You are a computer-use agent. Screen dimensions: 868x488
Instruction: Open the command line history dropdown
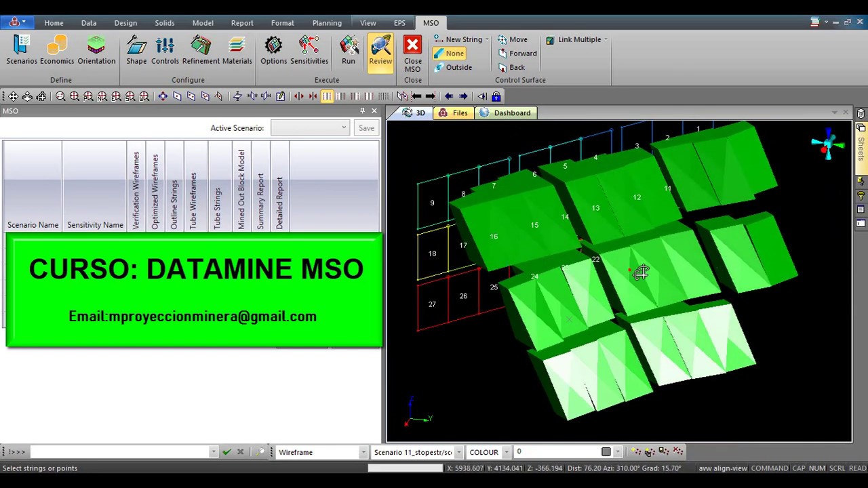(x=213, y=452)
